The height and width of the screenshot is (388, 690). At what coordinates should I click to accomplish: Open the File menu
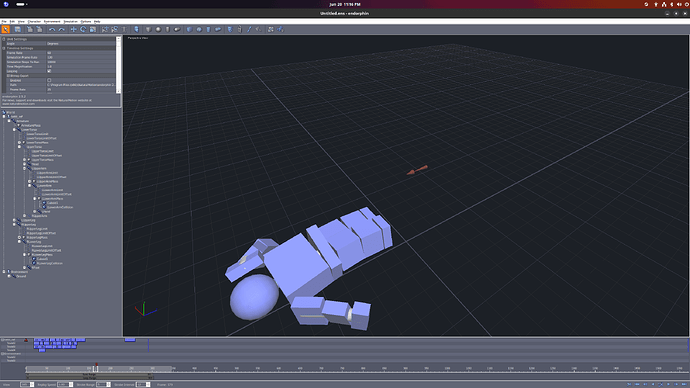click(x=4, y=21)
